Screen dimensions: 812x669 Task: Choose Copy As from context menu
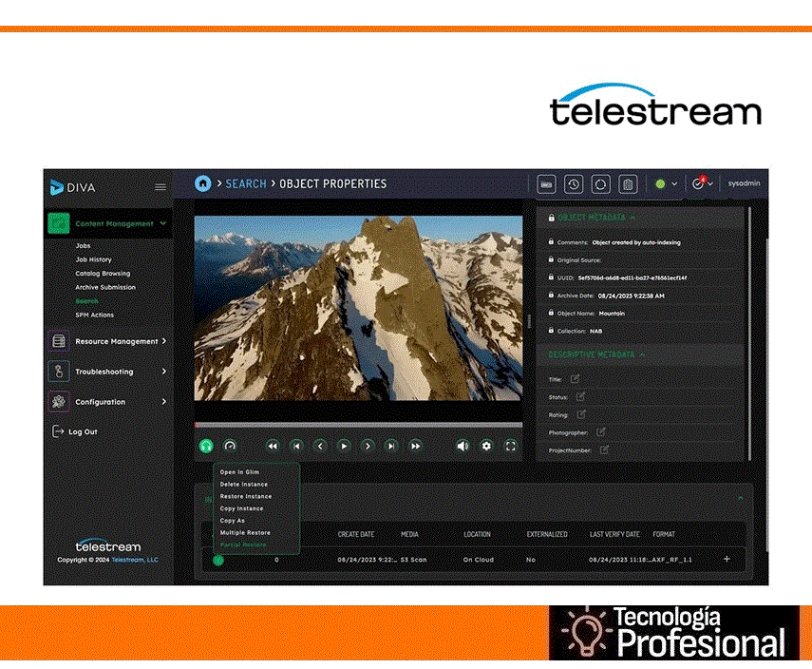point(232,520)
